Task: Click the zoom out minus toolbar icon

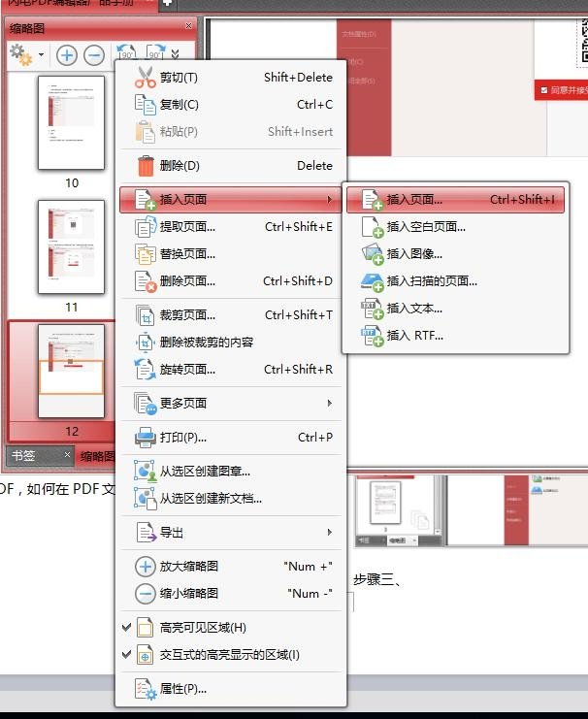Action: pyautogui.click(x=94, y=55)
